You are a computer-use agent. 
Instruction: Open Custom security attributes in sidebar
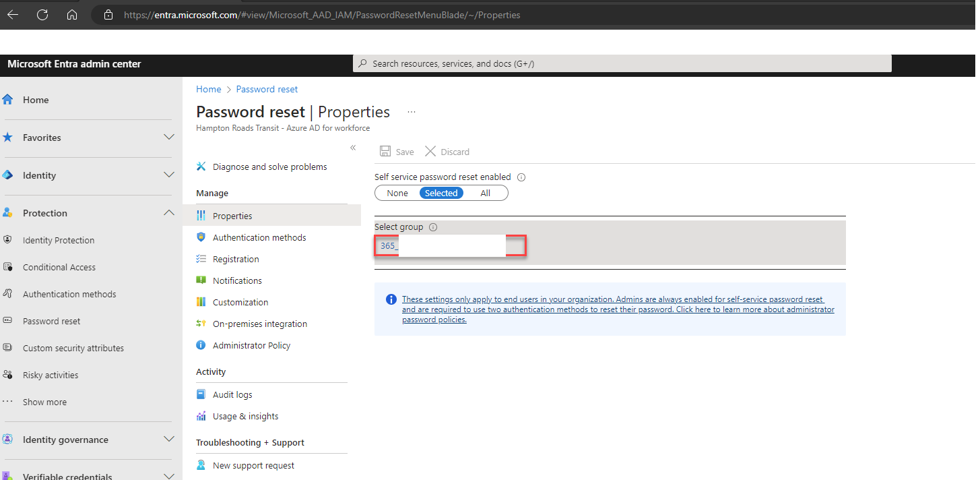pyautogui.click(x=73, y=348)
